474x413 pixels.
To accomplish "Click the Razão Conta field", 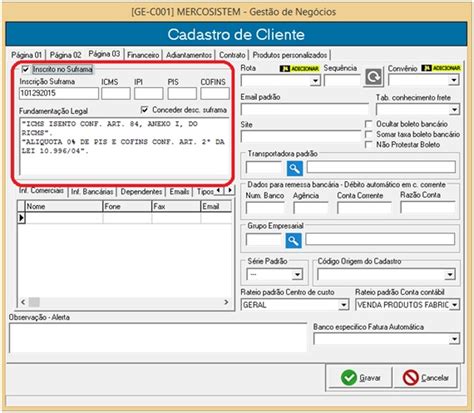I will (x=428, y=207).
